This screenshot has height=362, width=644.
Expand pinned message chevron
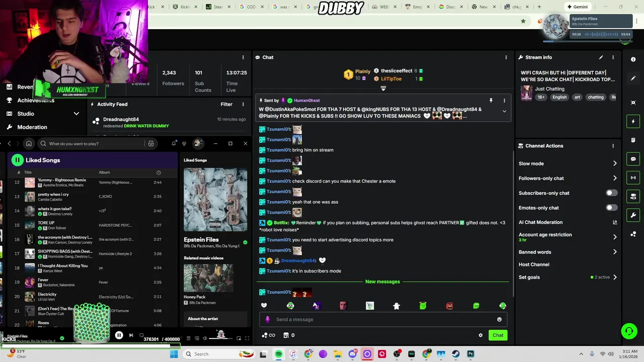(504, 112)
